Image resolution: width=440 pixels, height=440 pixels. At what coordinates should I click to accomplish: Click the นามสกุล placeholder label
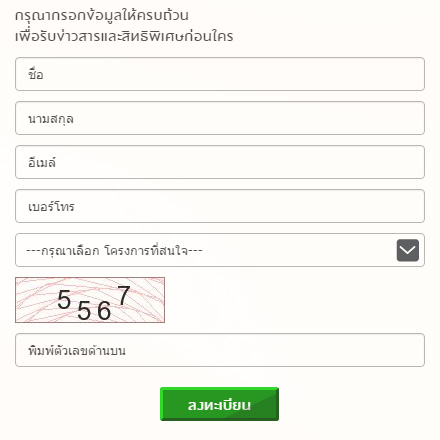click(51, 119)
